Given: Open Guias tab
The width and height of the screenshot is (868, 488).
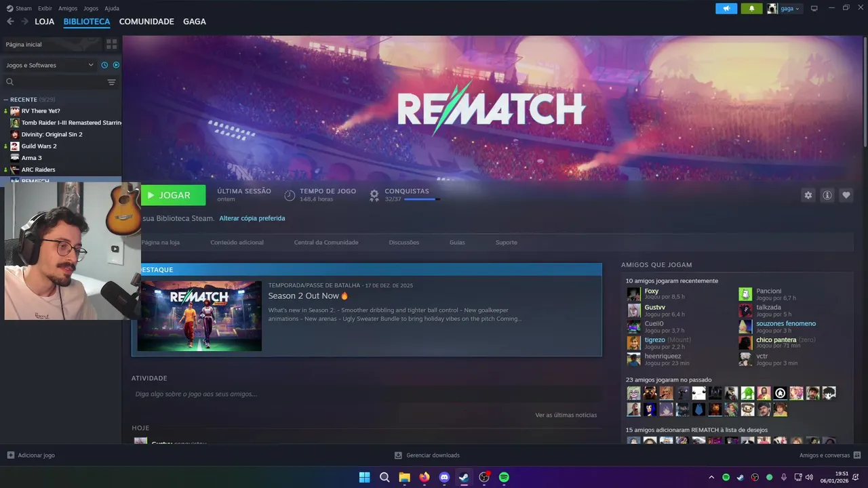Looking at the screenshot, I should point(457,243).
